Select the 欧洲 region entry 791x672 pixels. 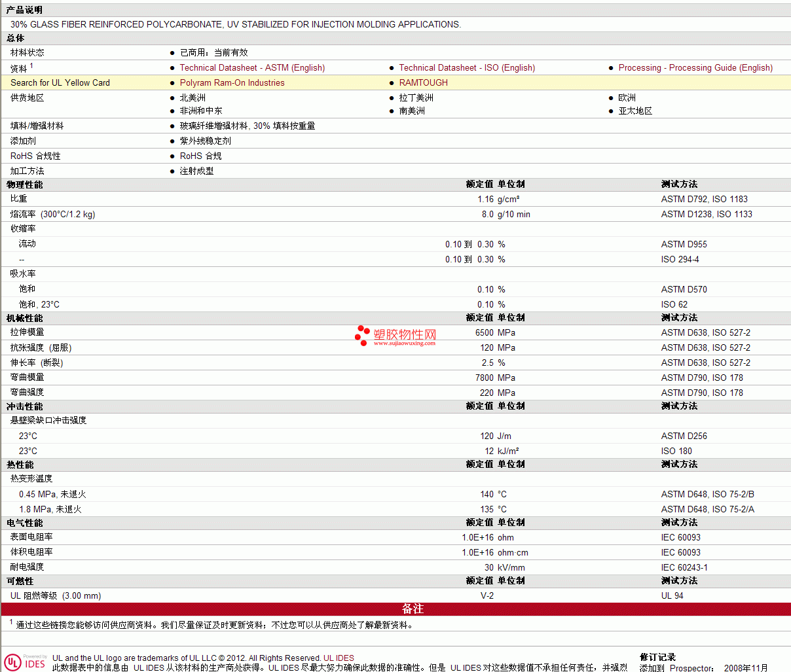pos(627,97)
